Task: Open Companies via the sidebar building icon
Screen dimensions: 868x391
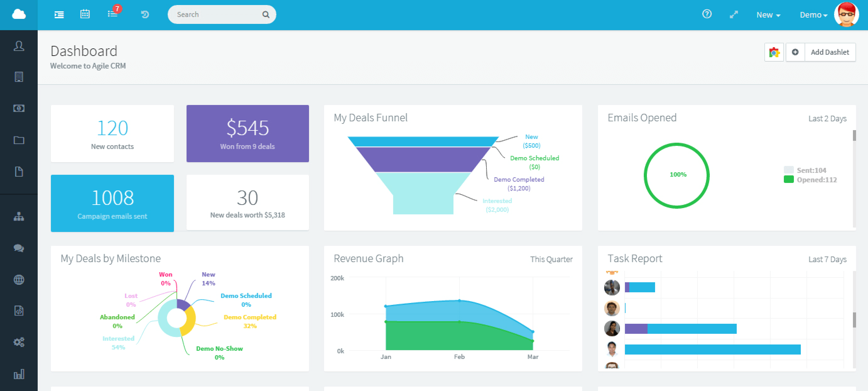Action: [x=19, y=77]
